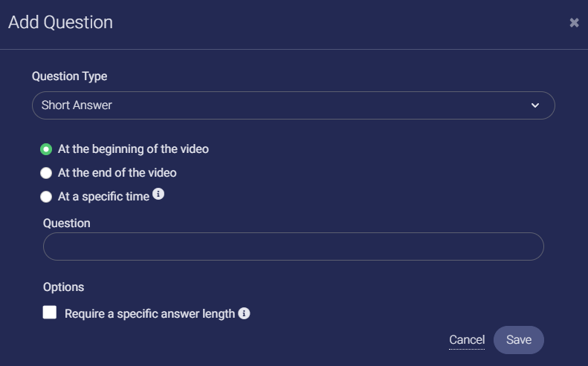Cancel adding the question
The width and height of the screenshot is (588, 366).
(467, 339)
